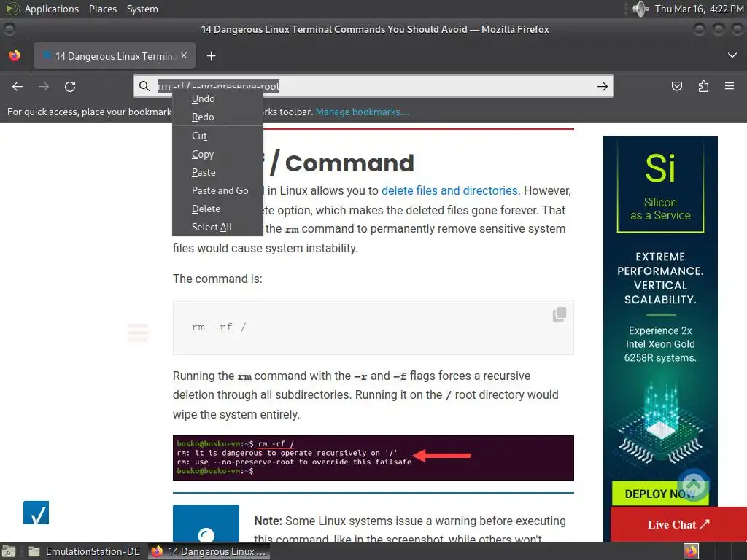This screenshot has height=560, width=747.
Task: Open the page side hamburger menu icon
Action: pyautogui.click(x=138, y=332)
